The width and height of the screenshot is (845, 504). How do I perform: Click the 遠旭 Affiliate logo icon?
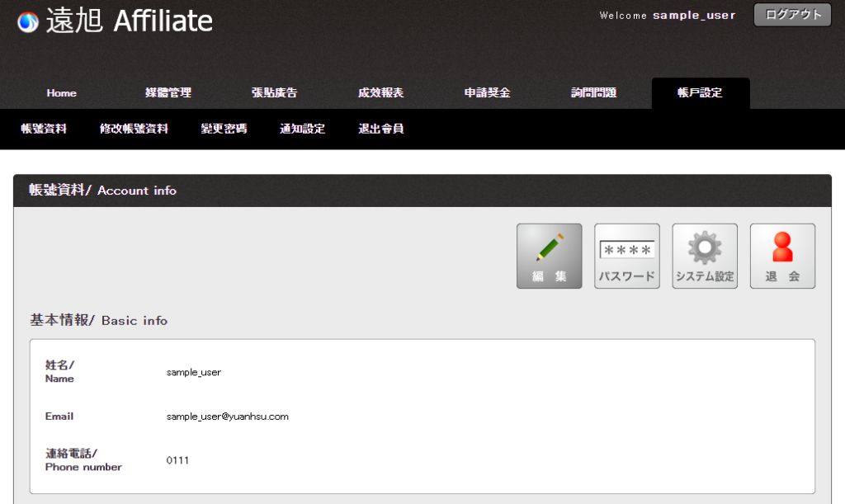(28, 22)
